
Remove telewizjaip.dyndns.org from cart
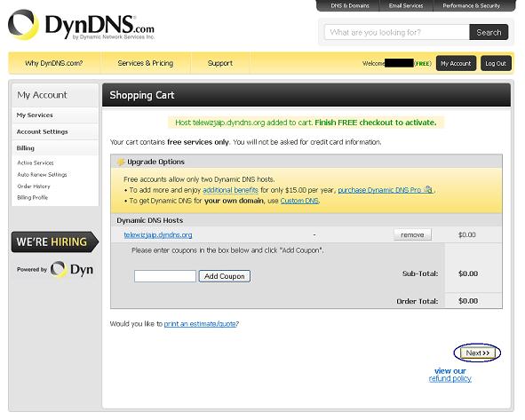coord(412,235)
